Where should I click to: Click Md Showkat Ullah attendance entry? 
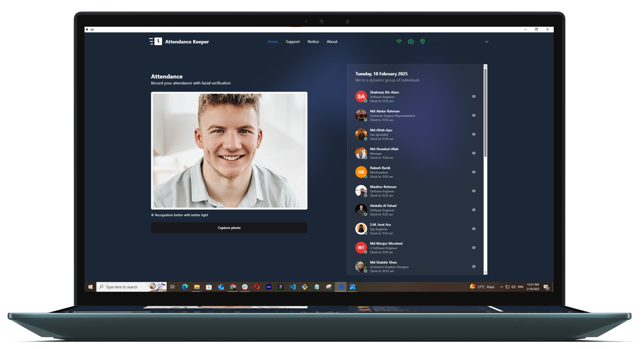click(415, 153)
